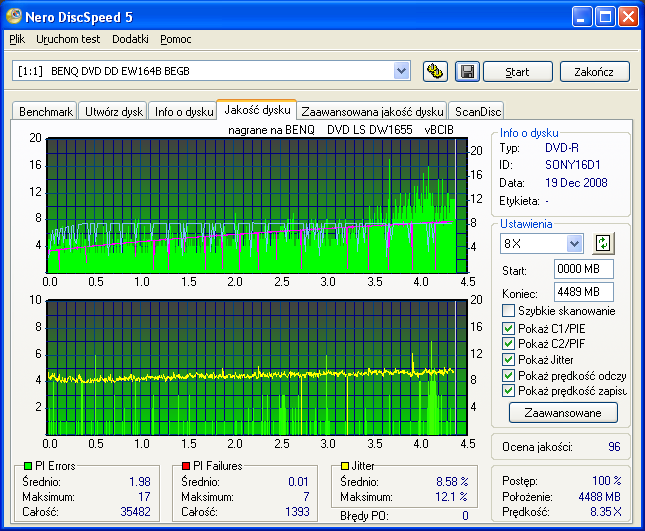Click the drive options icon with yellow disc
645x531 pixels.
[x=435, y=72]
